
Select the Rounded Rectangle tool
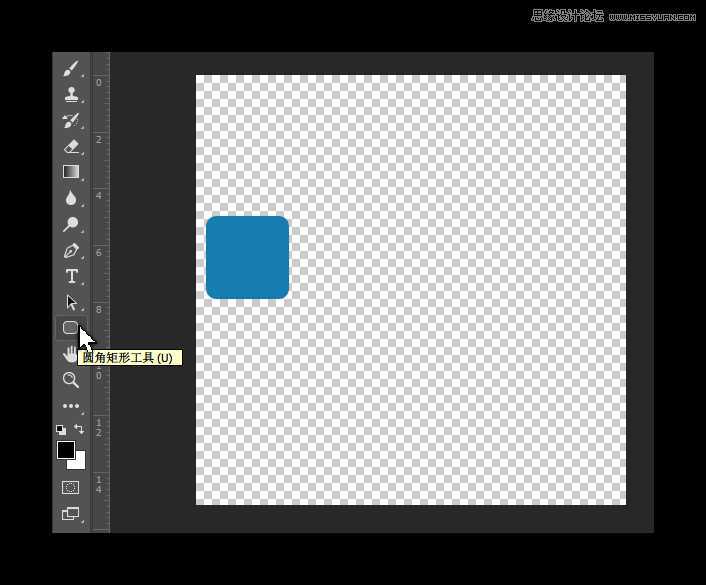tap(70, 328)
